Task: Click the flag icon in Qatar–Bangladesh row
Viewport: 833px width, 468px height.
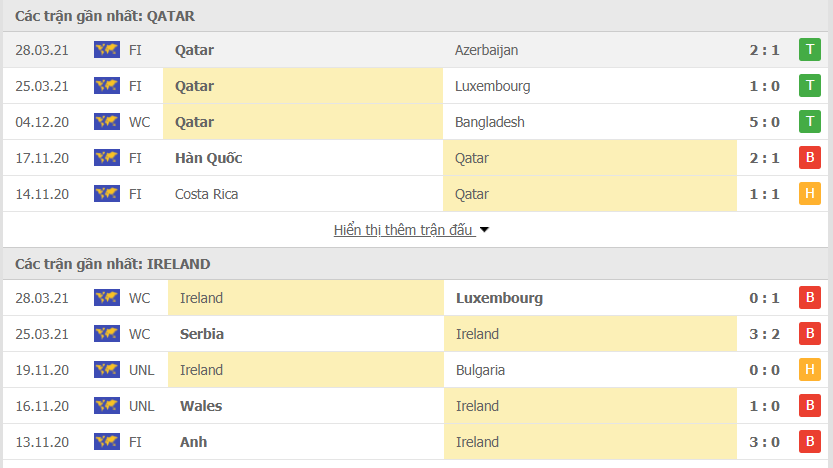Action: [x=107, y=122]
